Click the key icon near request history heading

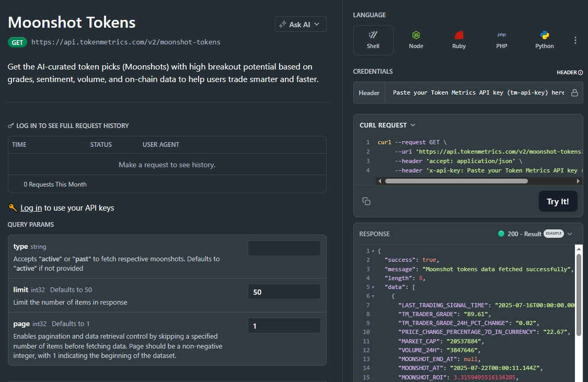coord(11,125)
